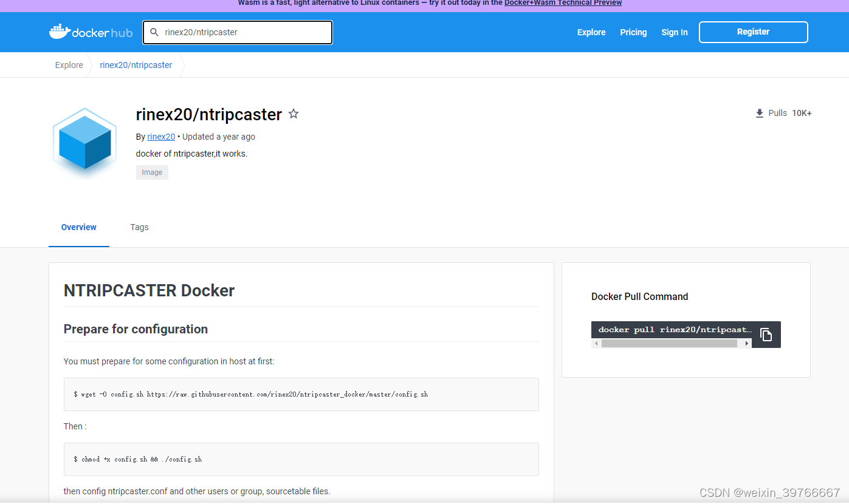Viewport: 849px width, 504px height.
Task: Click the Docker Pull Command label
Action: click(639, 296)
